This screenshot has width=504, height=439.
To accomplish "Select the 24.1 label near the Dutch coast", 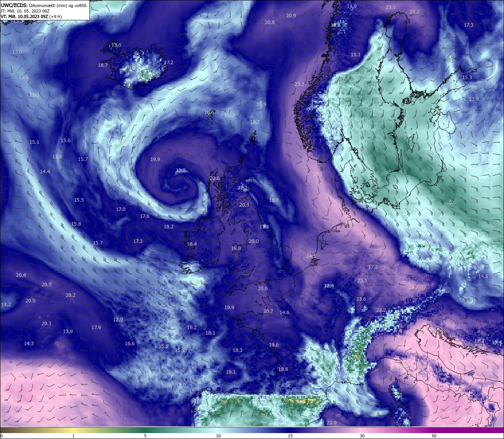I will tap(311, 256).
